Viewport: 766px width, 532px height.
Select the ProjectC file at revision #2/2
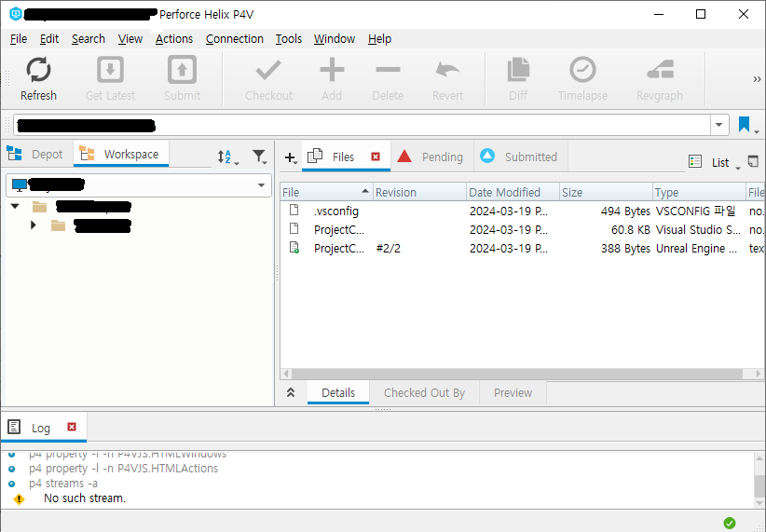pyautogui.click(x=523, y=248)
